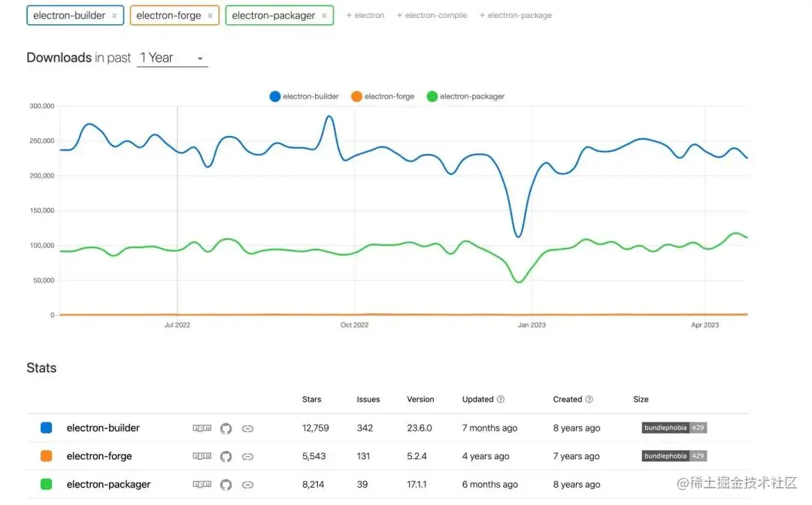Open homepage link icon for electron-forge
Image resolution: width=812 pixels, height=505 pixels.
tap(247, 456)
